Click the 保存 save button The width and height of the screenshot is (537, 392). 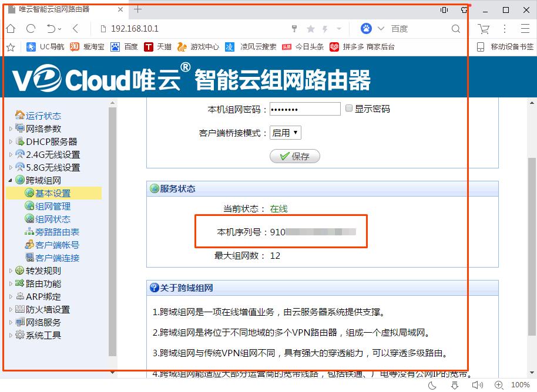point(294,156)
